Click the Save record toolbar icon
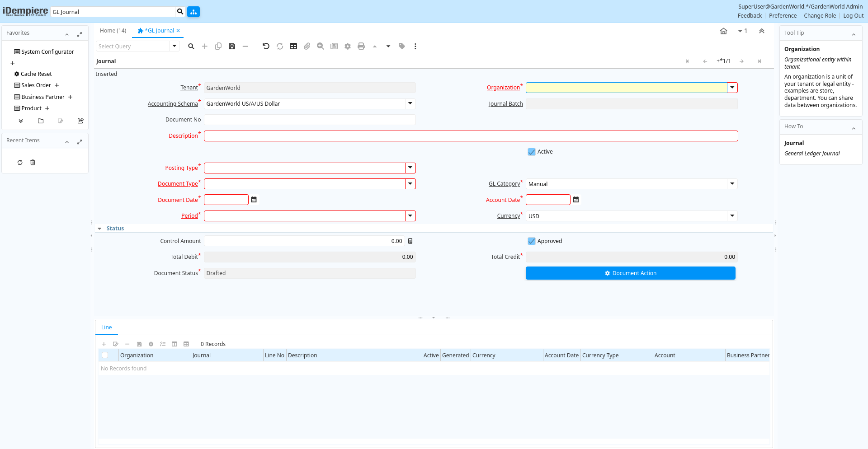This screenshot has width=868, height=449. [232, 46]
